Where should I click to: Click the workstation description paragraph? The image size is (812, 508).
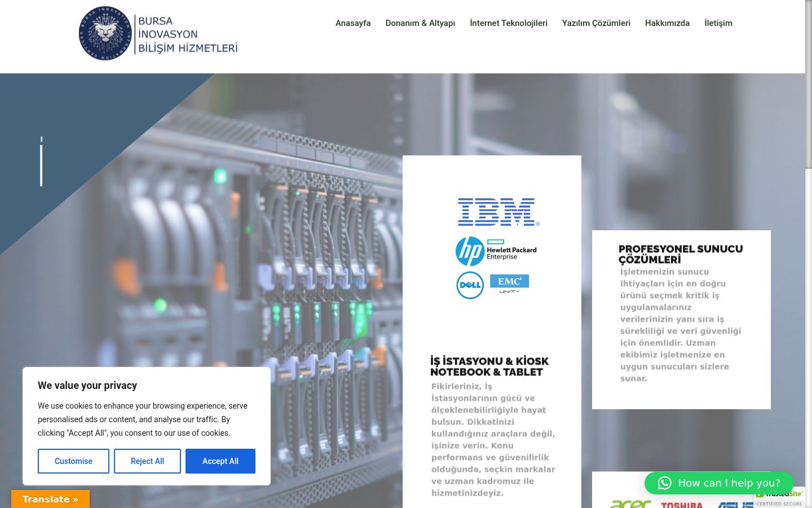pyautogui.click(x=493, y=440)
